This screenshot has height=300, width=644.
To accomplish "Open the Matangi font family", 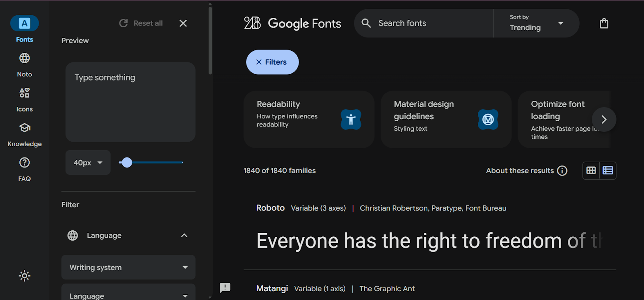I will click(272, 288).
